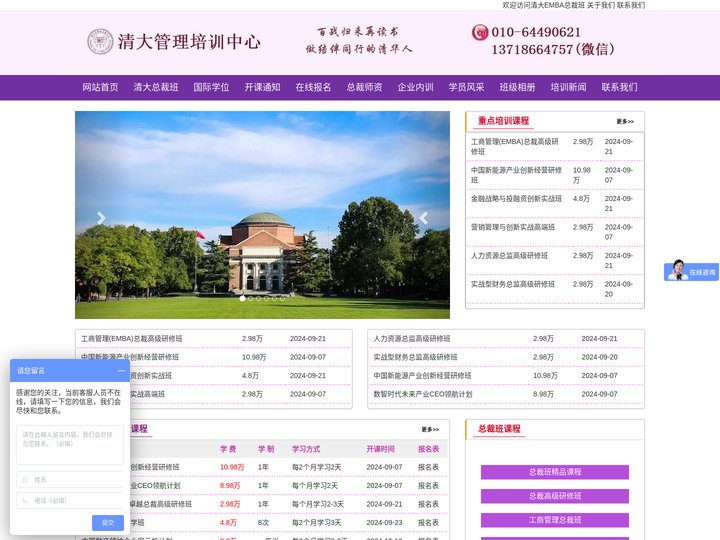Viewport: 720px width, 540px height.
Task: Click the 姓名 name input field
Action: point(70,479)
